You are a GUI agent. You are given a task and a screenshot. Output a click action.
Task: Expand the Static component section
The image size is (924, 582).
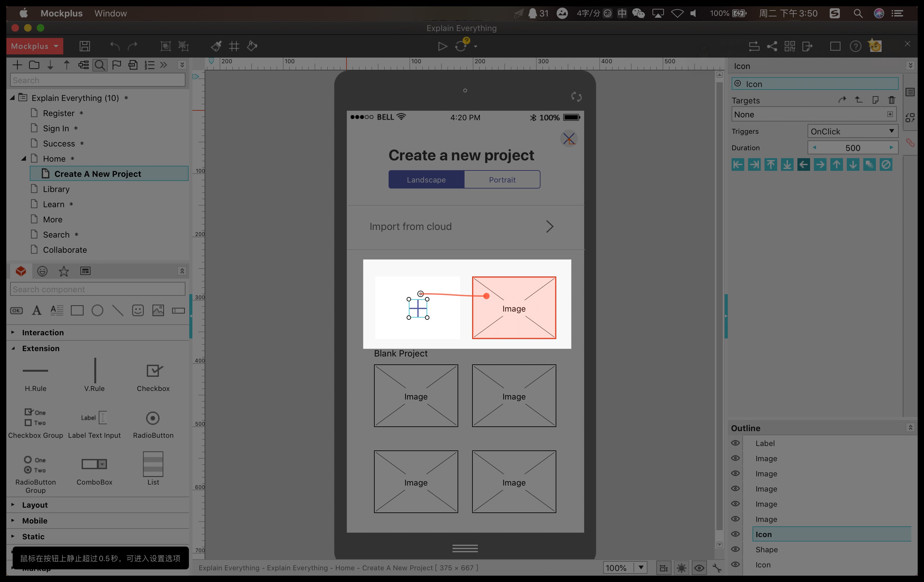13,536
